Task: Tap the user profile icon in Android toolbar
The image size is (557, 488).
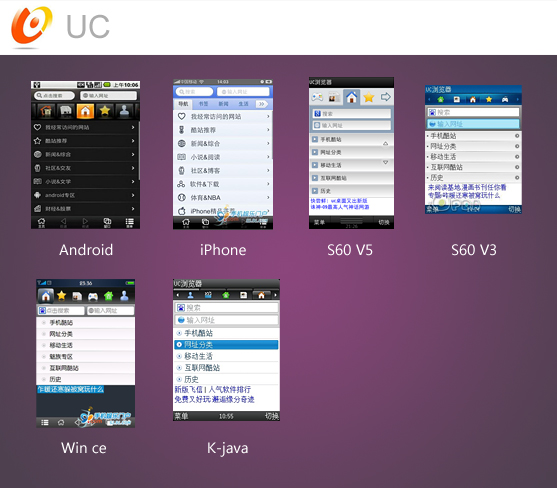Action: pos(124,111)
